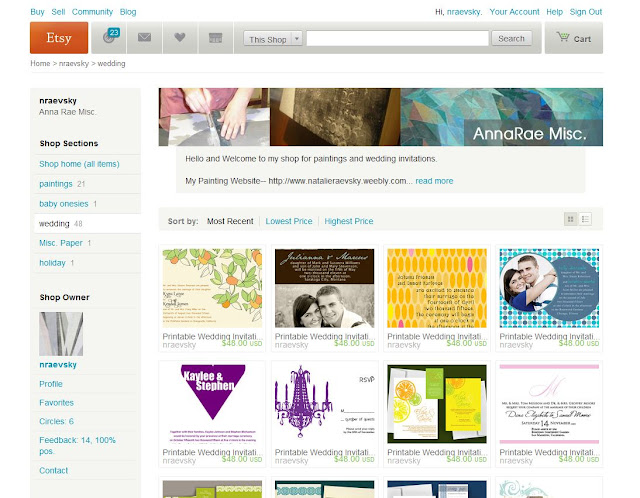640x498 pixels.
Task: Open the Kaylee & Stephen purple triangle invitation
Action: (x=212, y=404)
